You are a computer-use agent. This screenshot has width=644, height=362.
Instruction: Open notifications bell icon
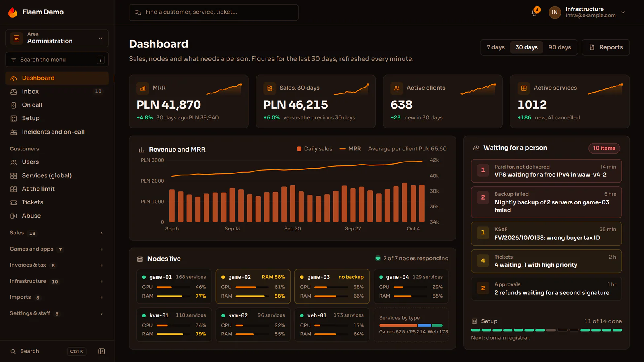point(535,12)
